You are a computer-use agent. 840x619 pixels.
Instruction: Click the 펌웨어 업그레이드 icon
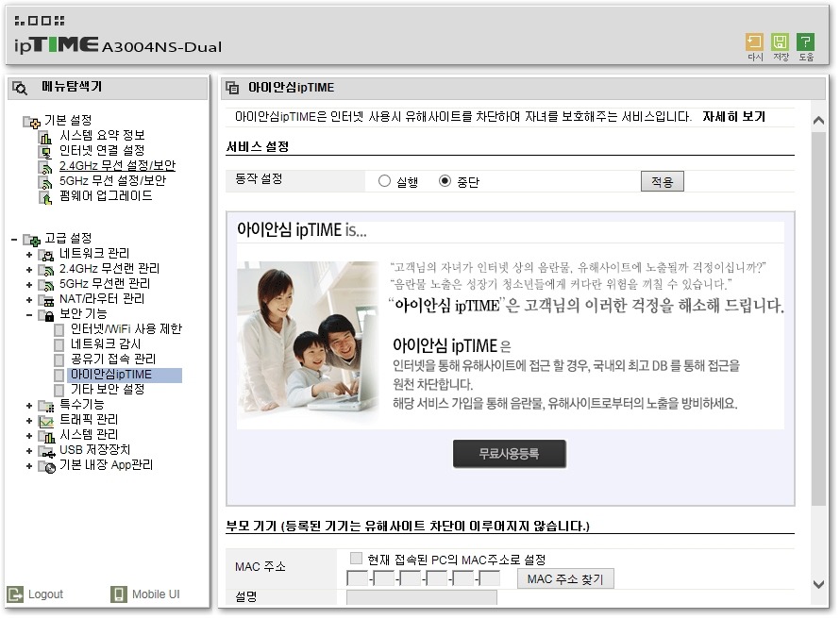click(46, 197)
